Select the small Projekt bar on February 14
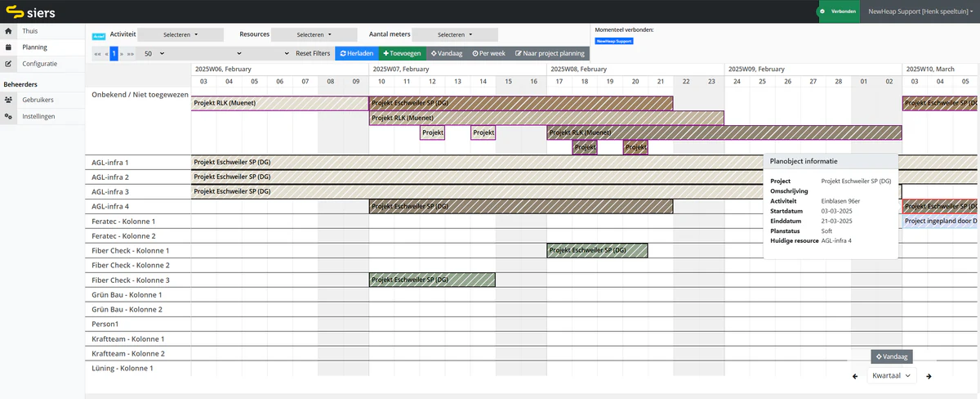 483,132
